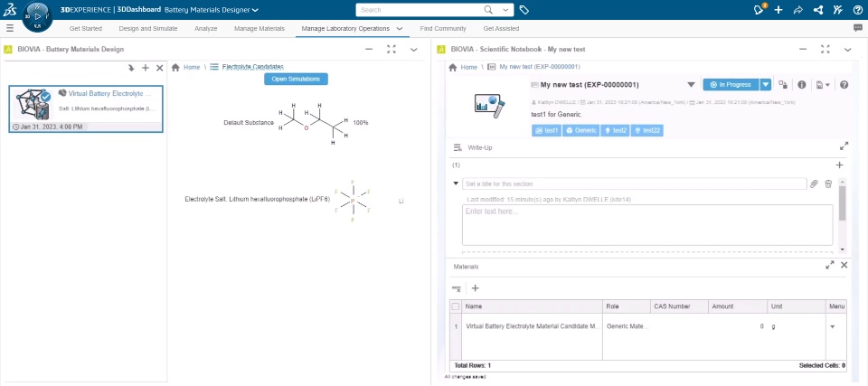
Task: Open the social network icon in top bar
Action: click(818, 9)
